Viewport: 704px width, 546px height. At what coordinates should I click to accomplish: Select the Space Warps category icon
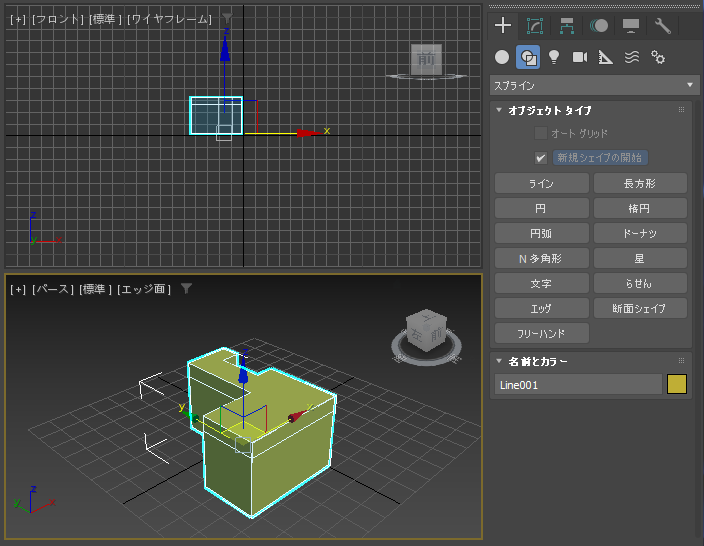(632, 57)
